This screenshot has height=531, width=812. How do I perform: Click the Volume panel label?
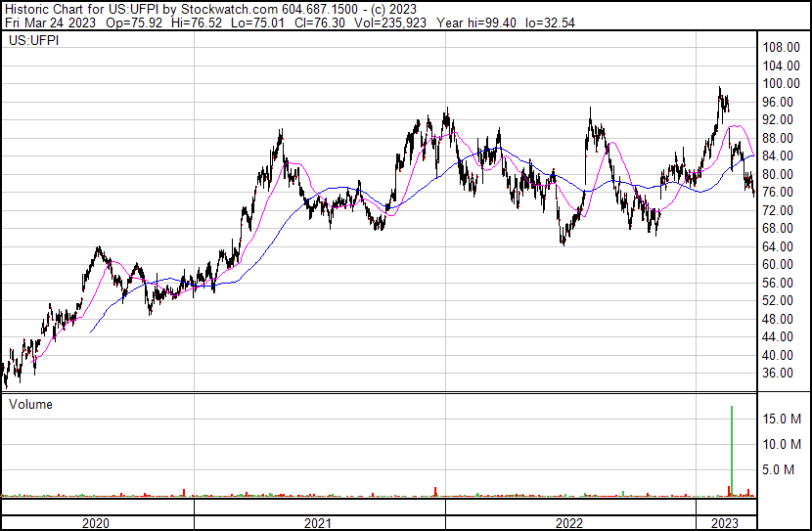(x=30, y=404)
